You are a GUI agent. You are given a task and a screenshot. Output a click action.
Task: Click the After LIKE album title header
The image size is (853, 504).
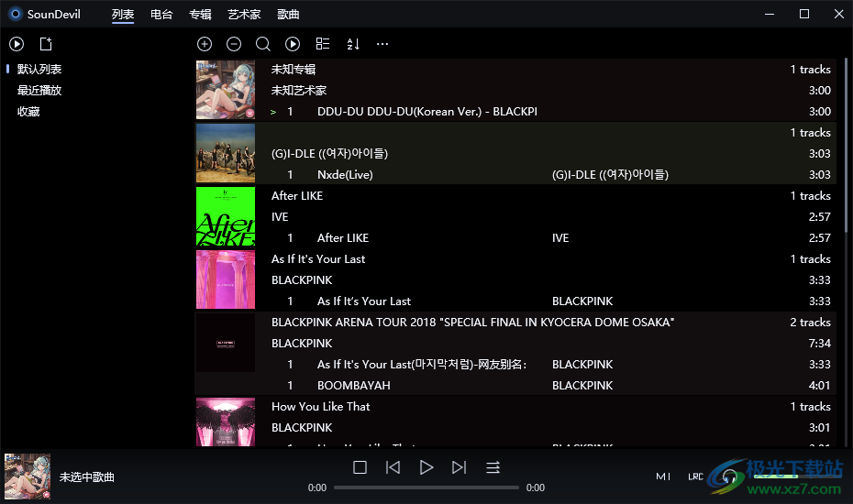tap(297, 196)
